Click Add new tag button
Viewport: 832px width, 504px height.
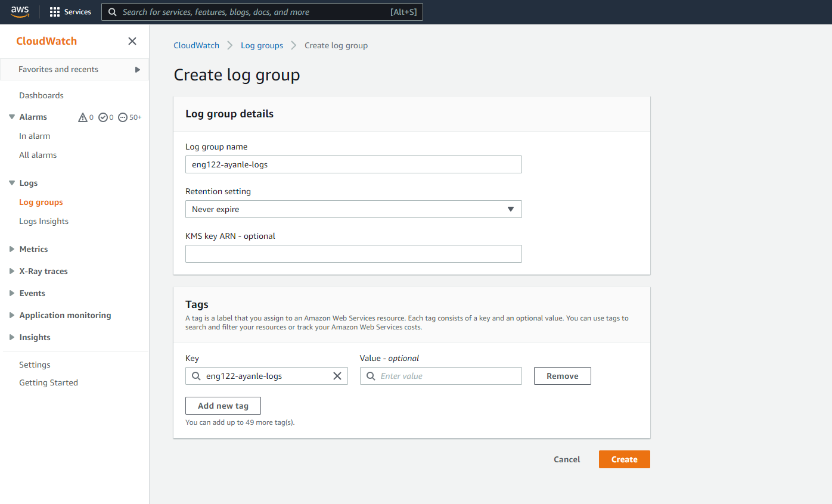[223, 406]
